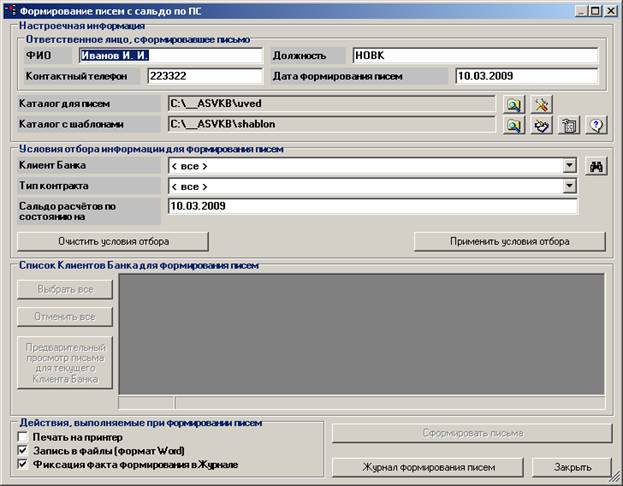Expand the 'Клиент Банка' dropdown list
The image size is (623, 486).
[569, 167]
